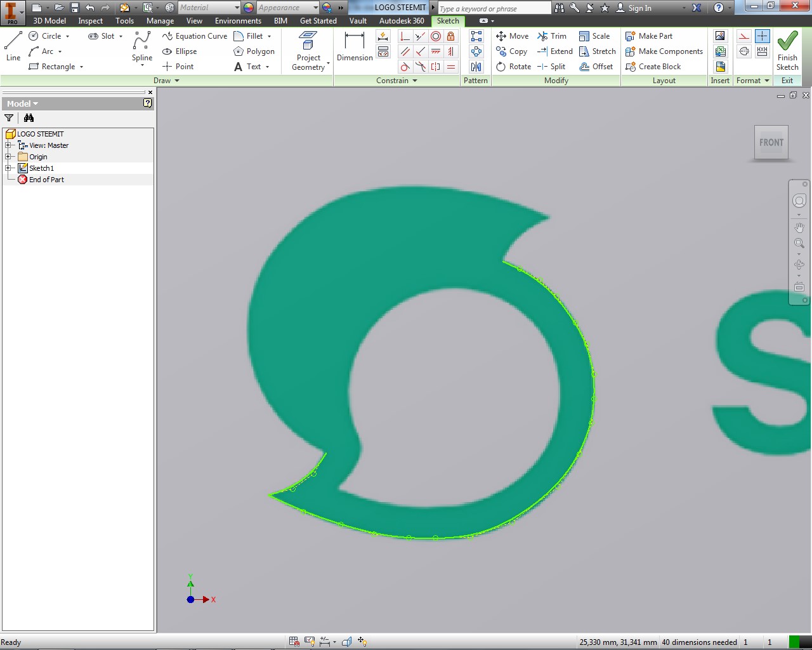
Task: Expand View: Master node
Action: [8, 145]
